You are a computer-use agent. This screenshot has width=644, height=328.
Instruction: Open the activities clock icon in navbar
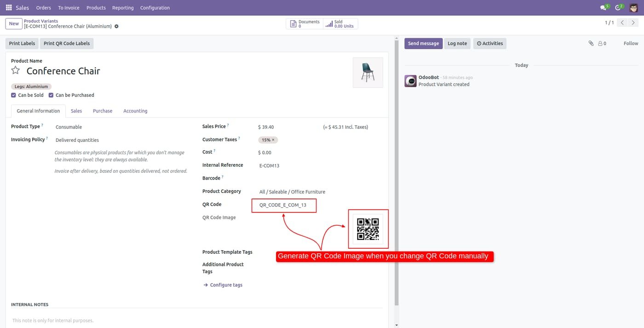tap(619, 8)
